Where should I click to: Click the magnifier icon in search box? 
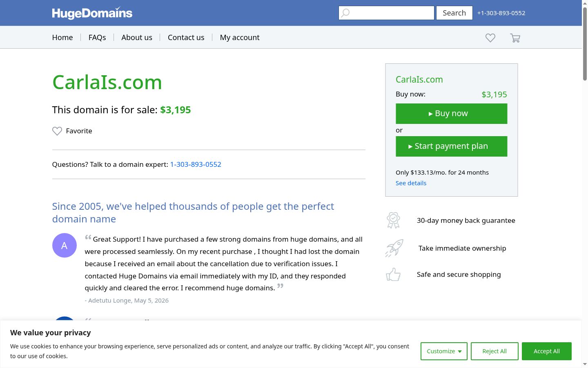tap(345, 13)
